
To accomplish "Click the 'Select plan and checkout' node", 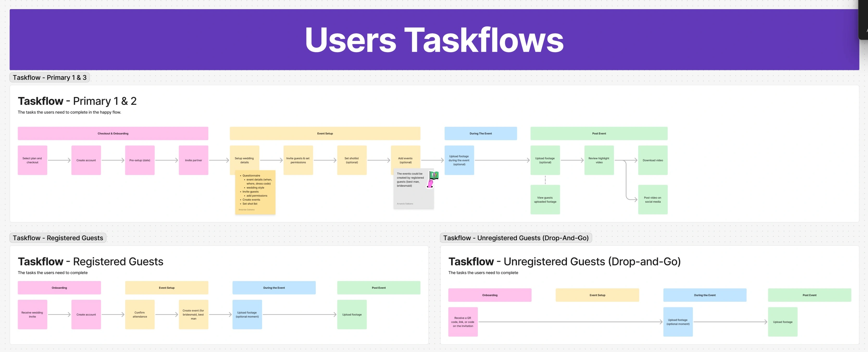I will pos(32,160).
